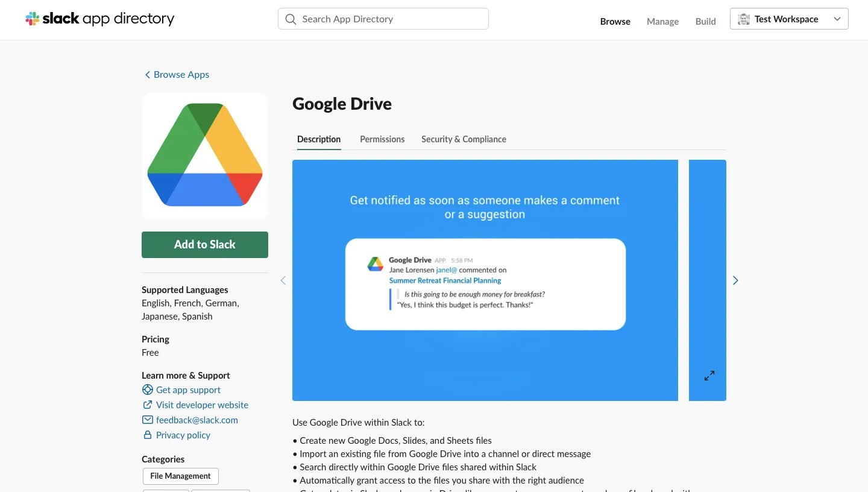Click the external link icon next to developer website
The width and height of the screenshot is (868, 492).
(148, 405)
